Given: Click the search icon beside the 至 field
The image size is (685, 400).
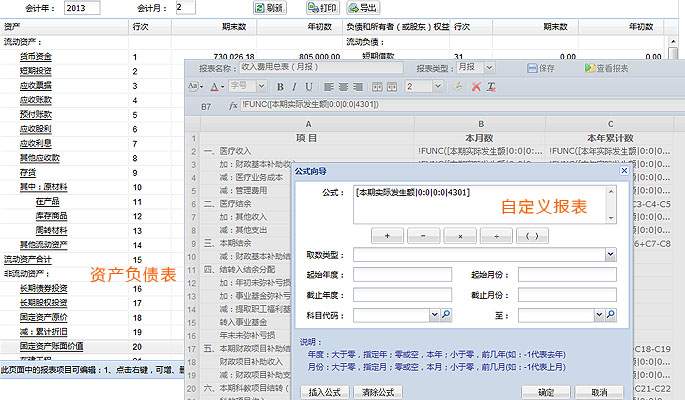Looking at the screenshot, I should click(609, 315).
